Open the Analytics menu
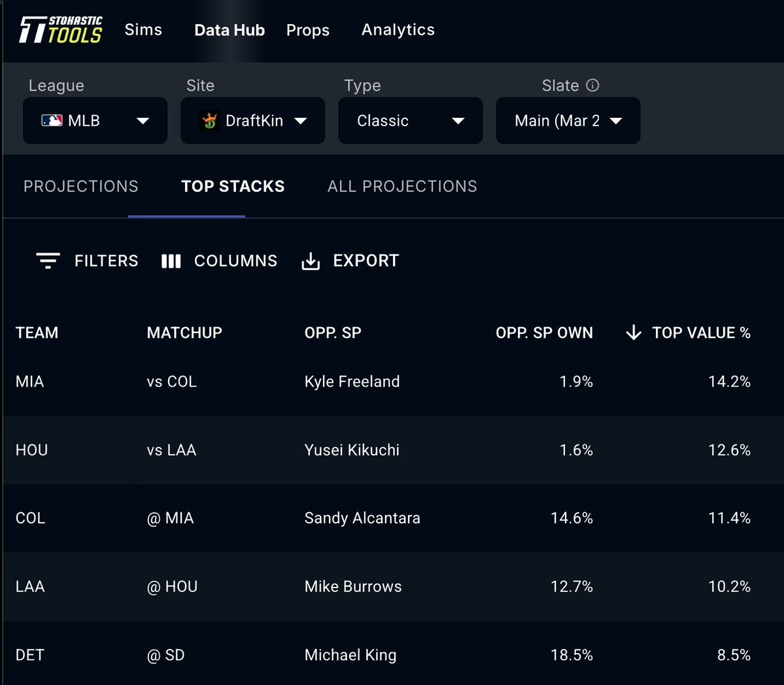Image resolution: width=784 pixels, height=685 pixels. [x=398, y=29]
